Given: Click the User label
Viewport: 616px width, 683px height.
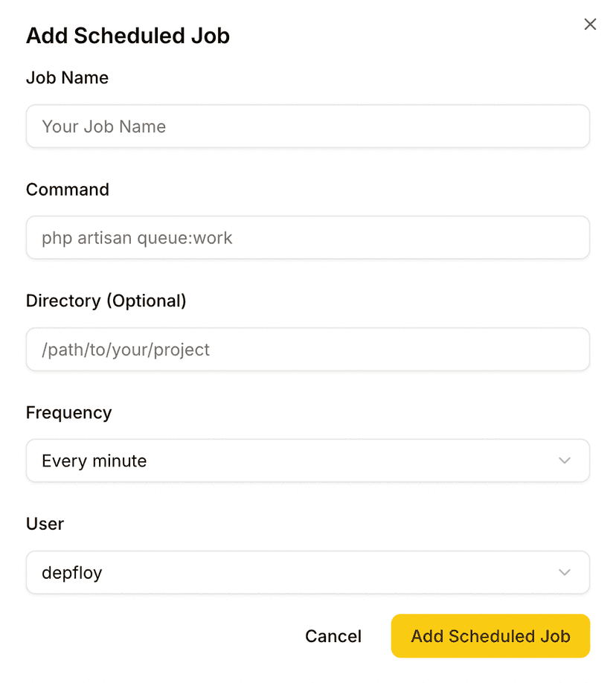Looking at the screenshot, I should [45, 524].
